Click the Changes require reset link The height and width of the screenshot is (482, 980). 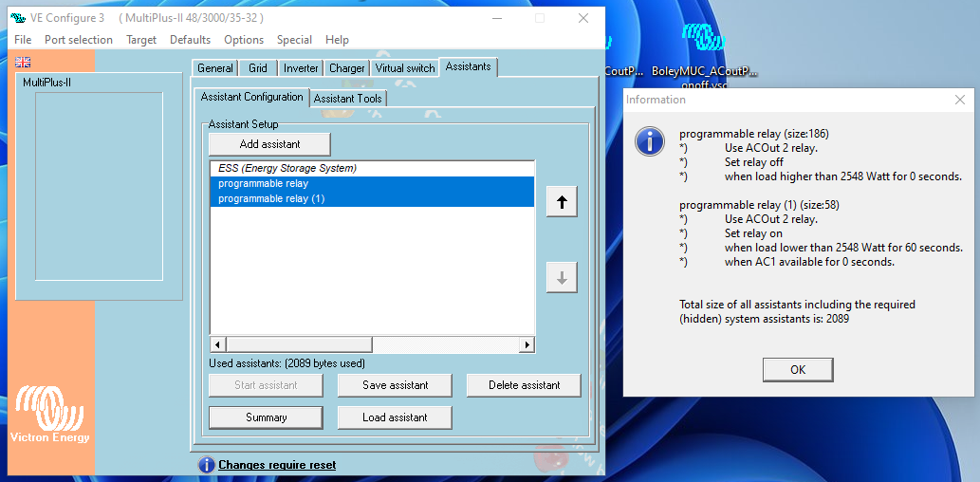pyautogui.click(x=277, y=465)
